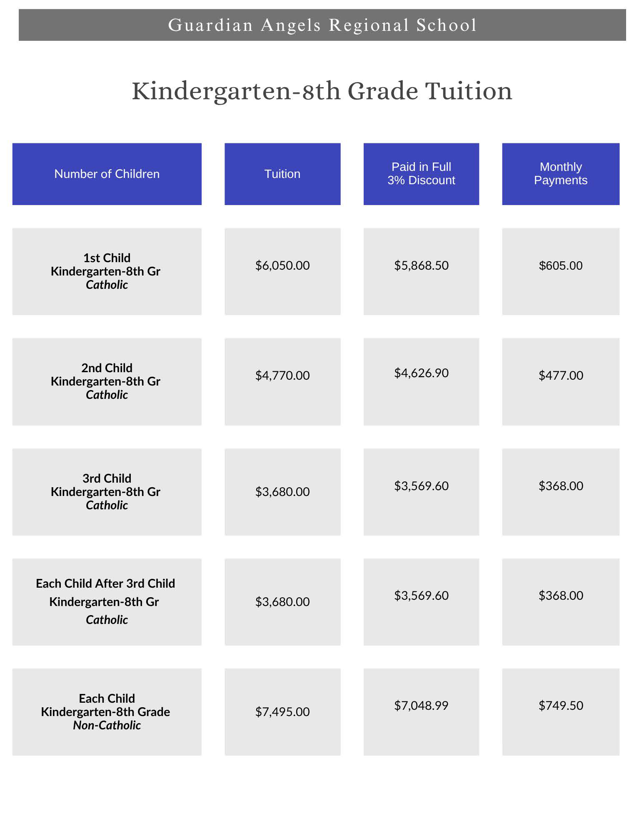Click the $477.00 monthly payment
This screenshot has height=834, width=644.
click(x=561, y=376)
